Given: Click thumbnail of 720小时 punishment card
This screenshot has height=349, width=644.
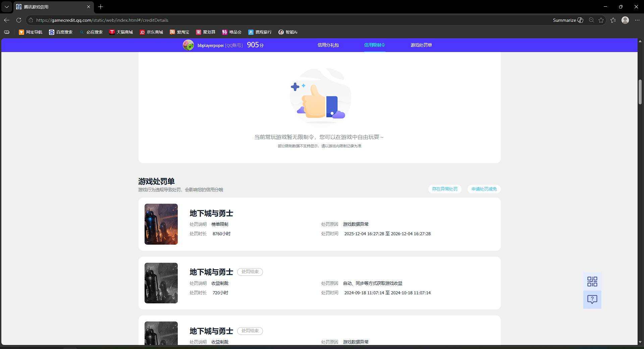Looking at the screenshot, I should (x=161, y=283).
